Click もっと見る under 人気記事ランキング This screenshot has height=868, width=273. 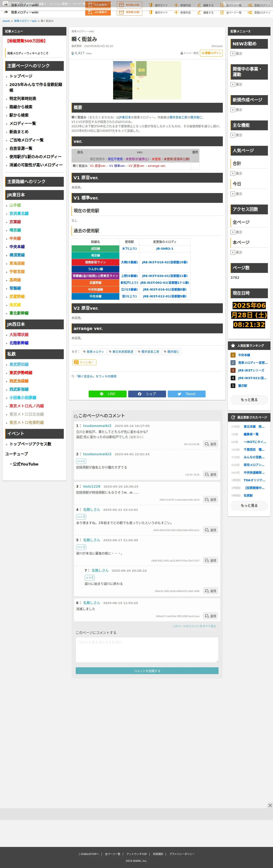[x=249, y=400]
